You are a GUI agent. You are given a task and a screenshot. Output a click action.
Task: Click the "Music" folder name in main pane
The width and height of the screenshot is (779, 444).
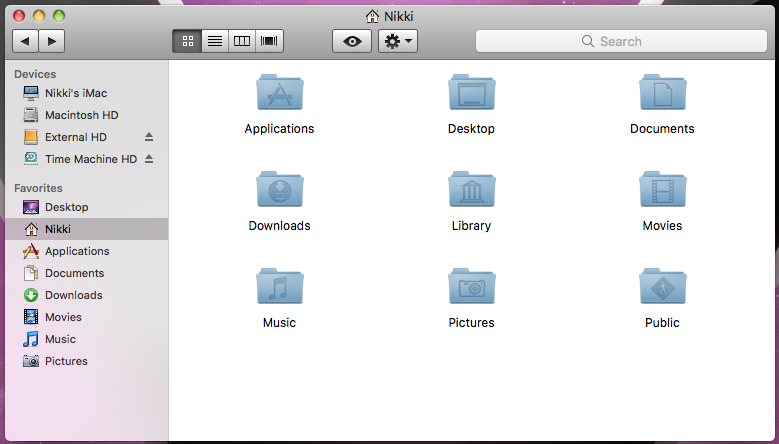point(279,323)
